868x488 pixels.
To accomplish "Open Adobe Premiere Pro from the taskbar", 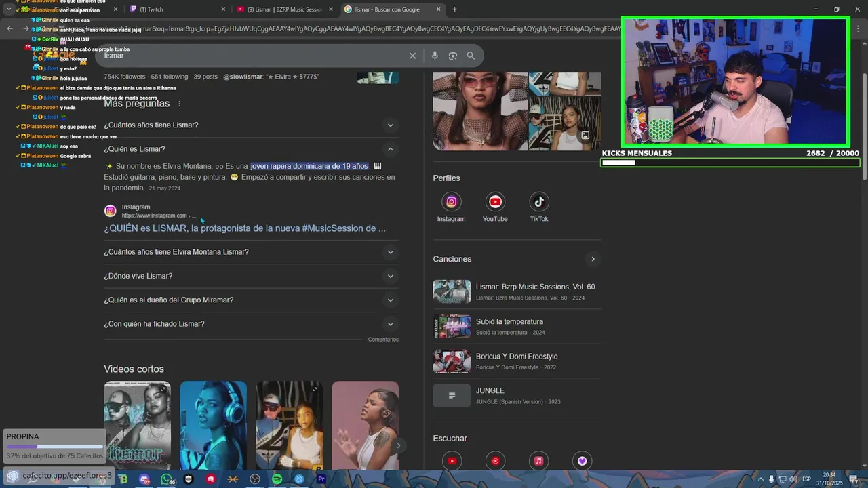I will 321,479.
